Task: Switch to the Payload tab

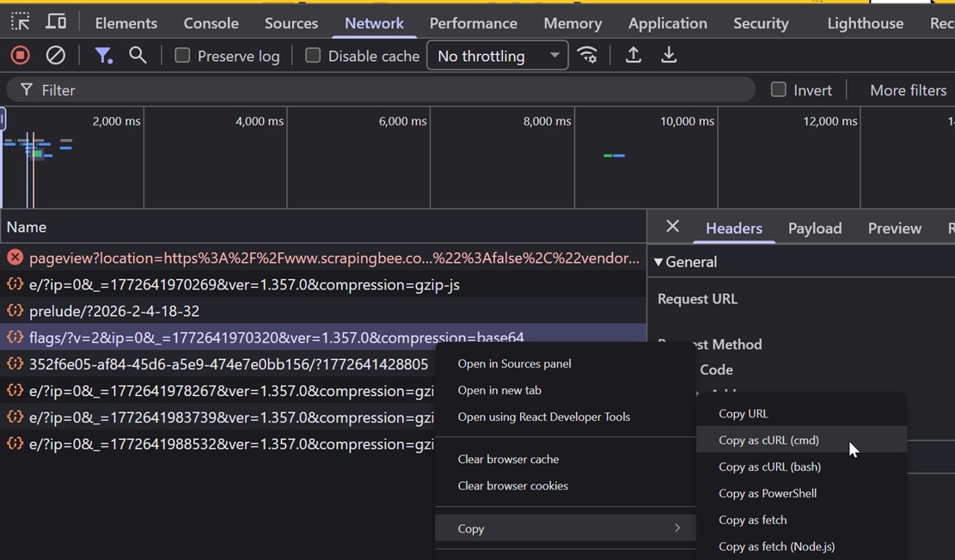Action: point(814,228)
